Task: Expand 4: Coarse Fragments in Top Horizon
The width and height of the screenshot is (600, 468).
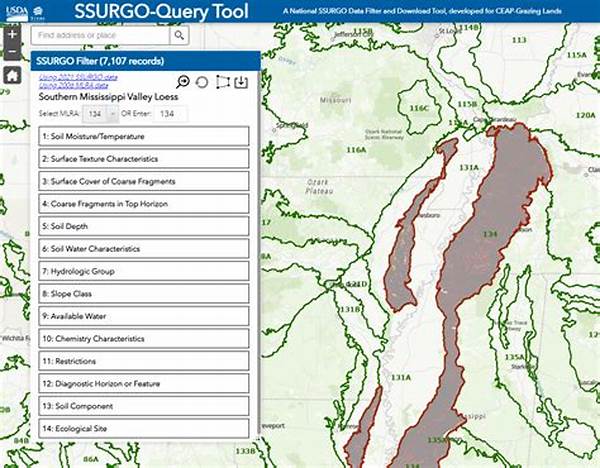Action: pyautogui.click(x=144, y=204)
